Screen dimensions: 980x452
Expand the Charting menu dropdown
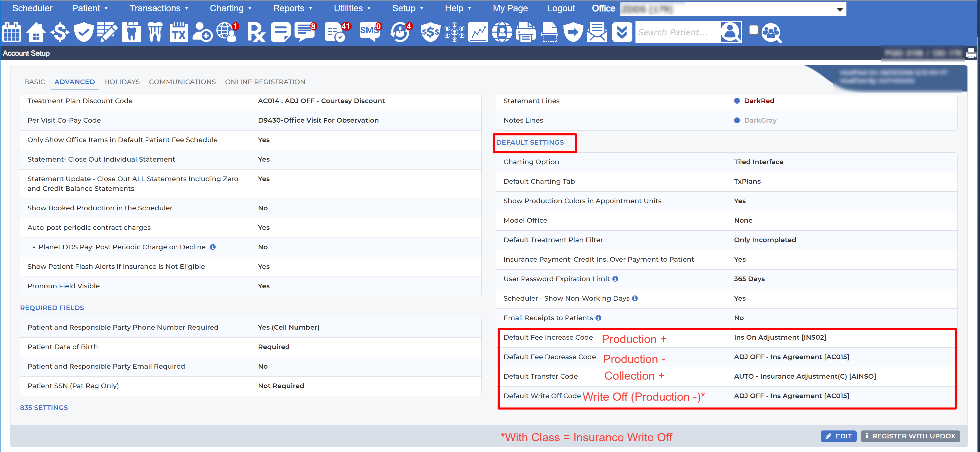click(230, 8)
